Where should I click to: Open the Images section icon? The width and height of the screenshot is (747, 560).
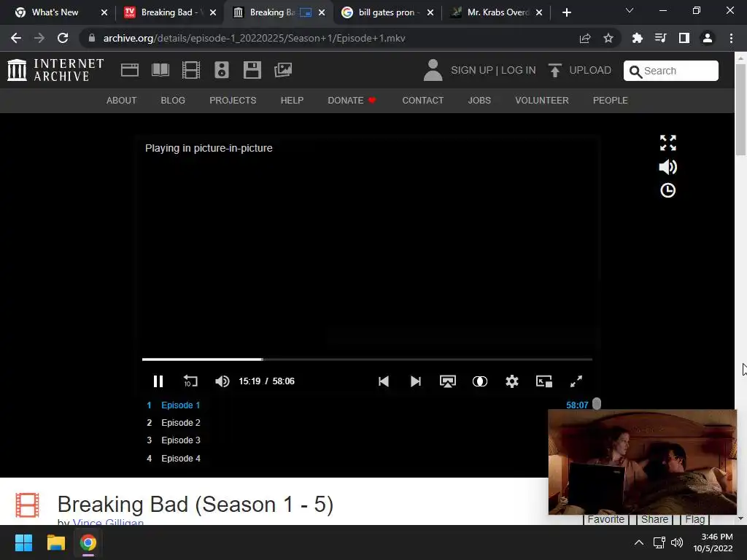click(283, 70)
